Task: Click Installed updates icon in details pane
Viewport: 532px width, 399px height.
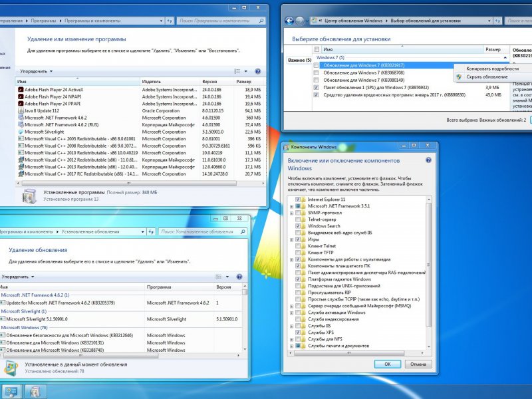Action: point(11,368)
